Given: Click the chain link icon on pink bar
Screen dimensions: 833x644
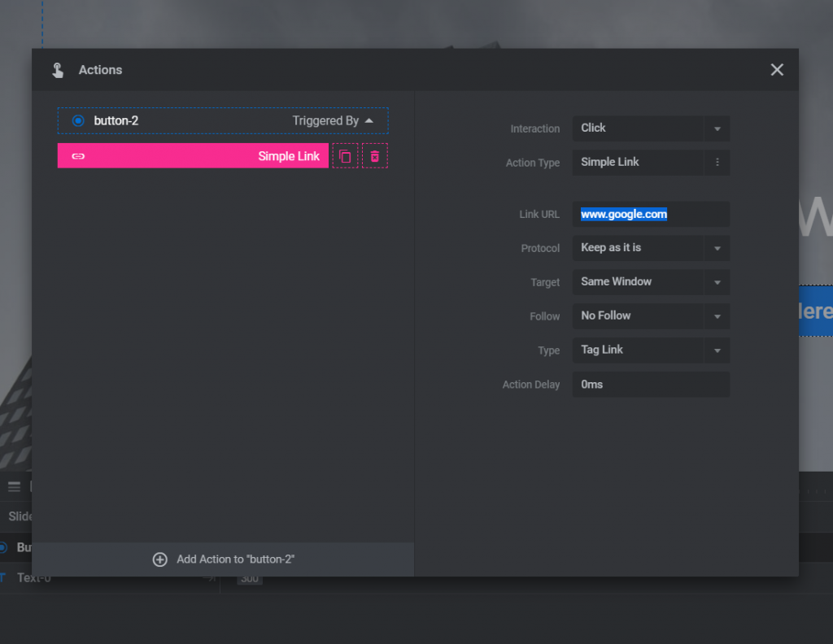Looking at the screenshot, I should point(78,156).
